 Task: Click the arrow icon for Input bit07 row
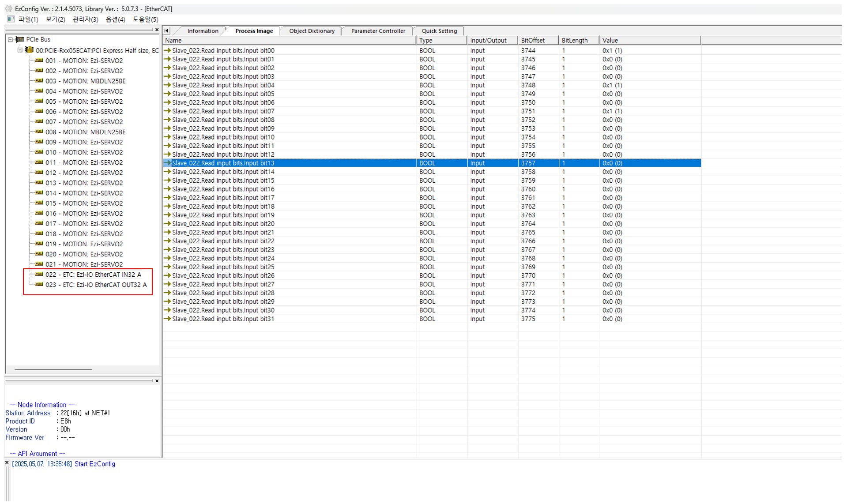point(167,111)
